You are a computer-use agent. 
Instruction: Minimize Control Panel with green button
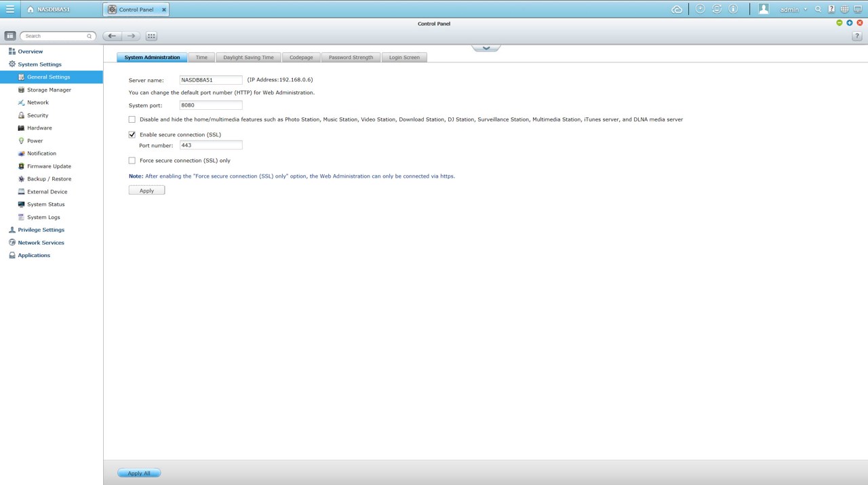tap(840, 23)
